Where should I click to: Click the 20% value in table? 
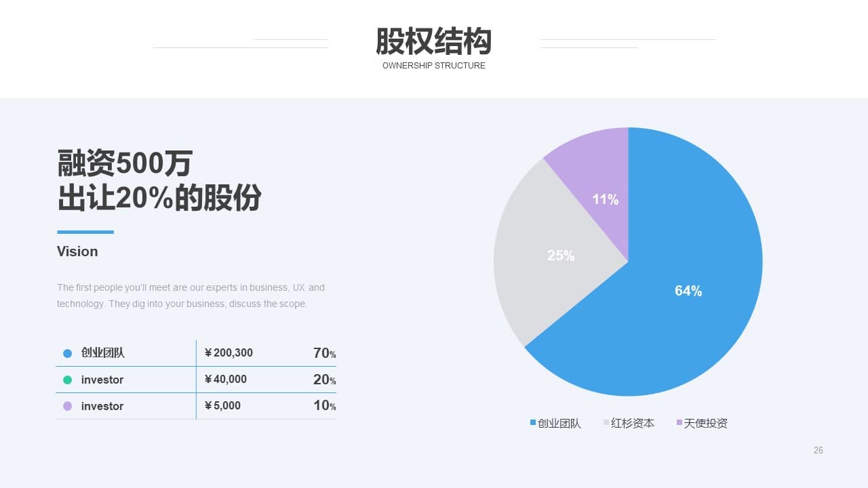pyautogui.click(x=324, y=380)
